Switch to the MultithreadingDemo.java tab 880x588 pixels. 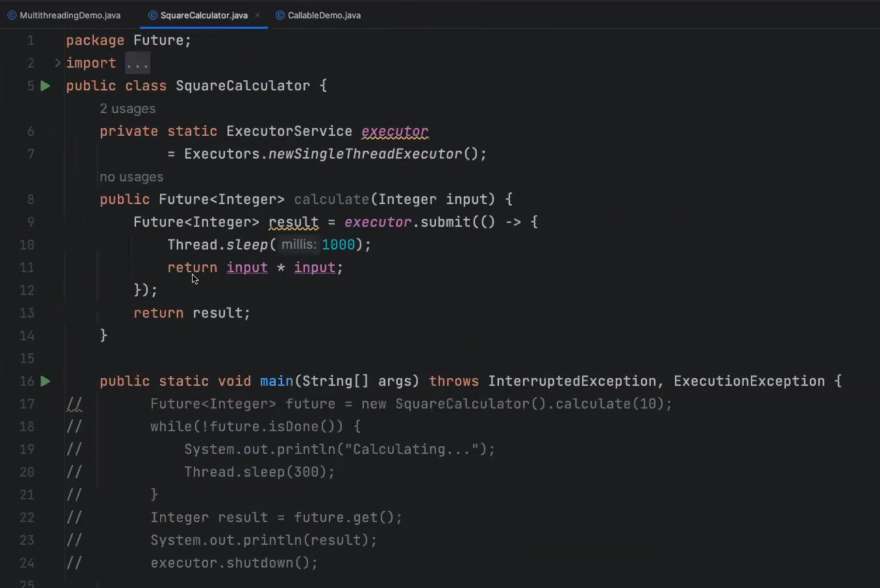(x=70, y=16)
